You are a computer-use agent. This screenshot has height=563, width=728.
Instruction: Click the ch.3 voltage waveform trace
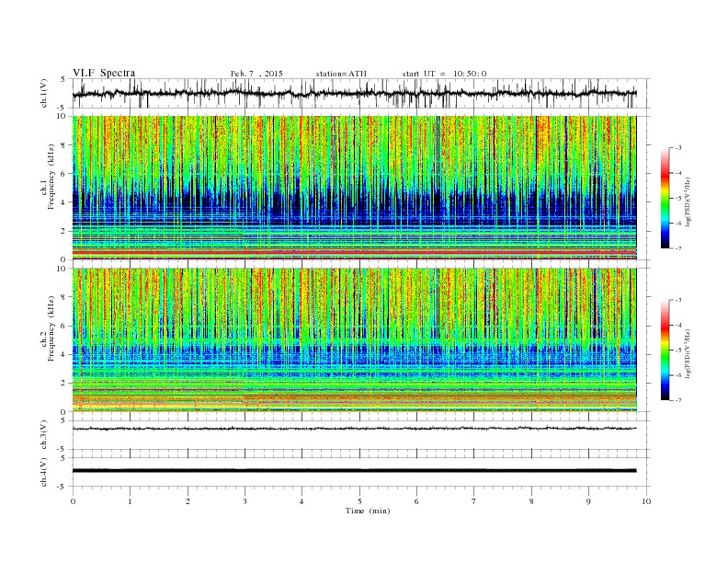coord(354,429)
